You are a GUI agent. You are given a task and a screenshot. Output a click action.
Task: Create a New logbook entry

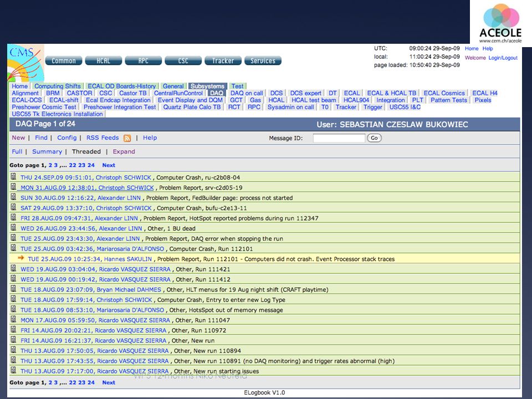(18, 138)
